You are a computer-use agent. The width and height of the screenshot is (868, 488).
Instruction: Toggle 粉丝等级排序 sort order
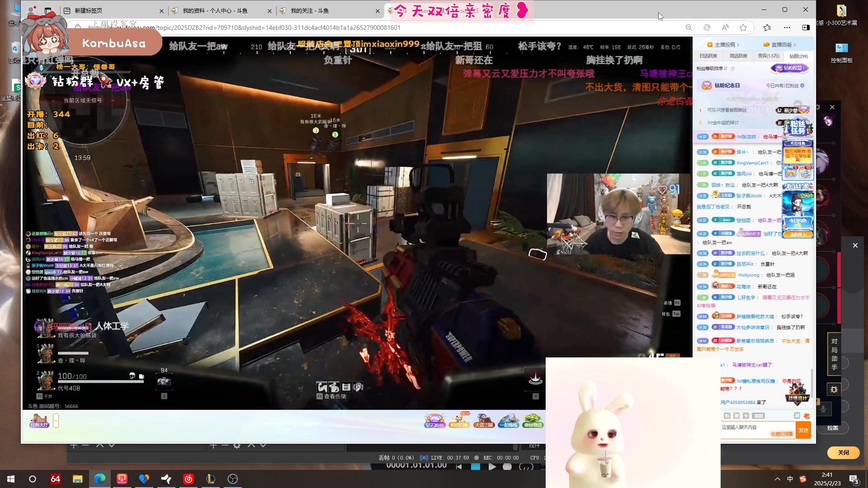click(x=712, y=68)
